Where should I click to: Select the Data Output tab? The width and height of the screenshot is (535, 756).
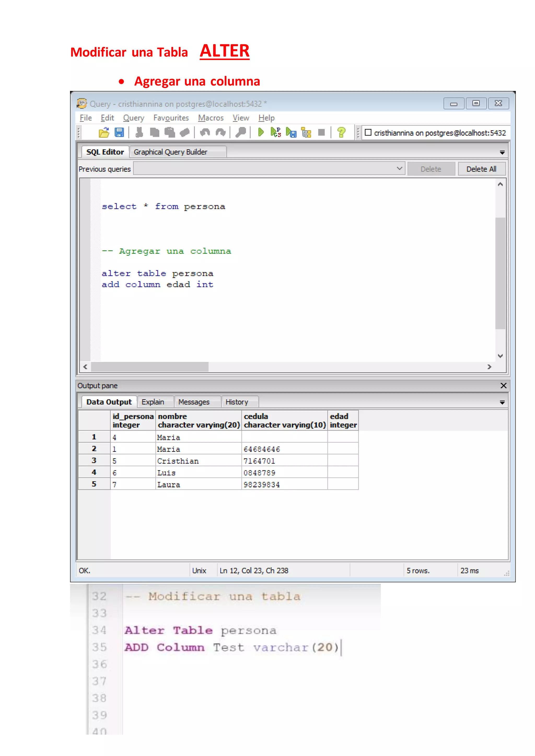point(109,402)
